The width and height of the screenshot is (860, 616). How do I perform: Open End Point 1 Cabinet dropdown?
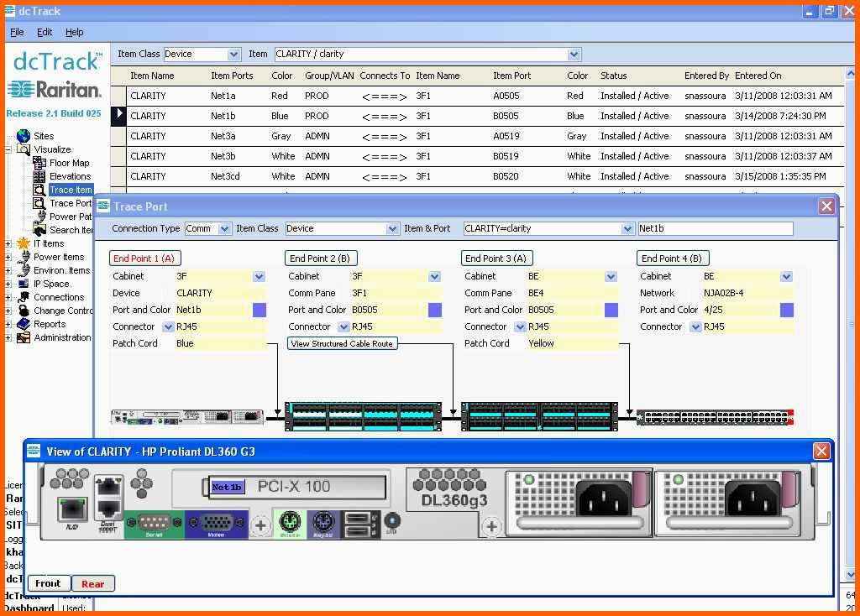(x=259, y=276)
